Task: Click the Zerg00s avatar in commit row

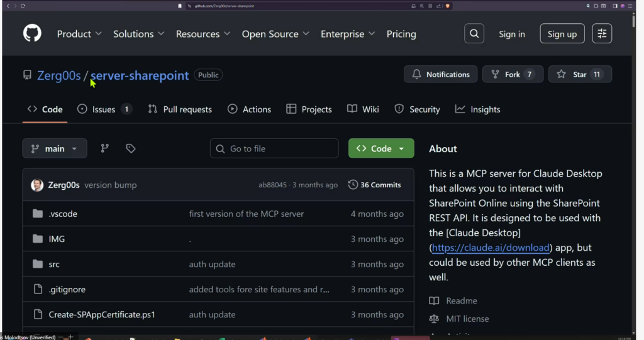Action: [37, 185]
